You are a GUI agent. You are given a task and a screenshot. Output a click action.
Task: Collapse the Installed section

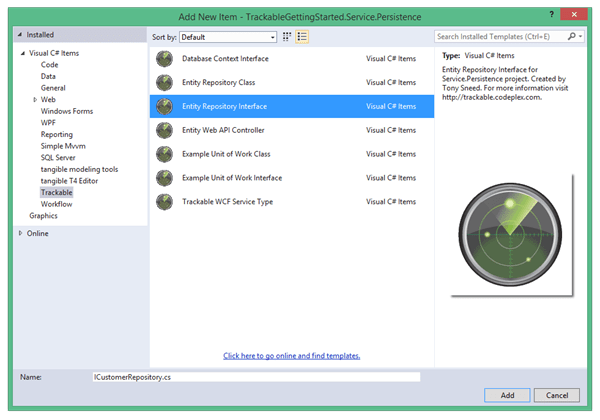(20, 34)
